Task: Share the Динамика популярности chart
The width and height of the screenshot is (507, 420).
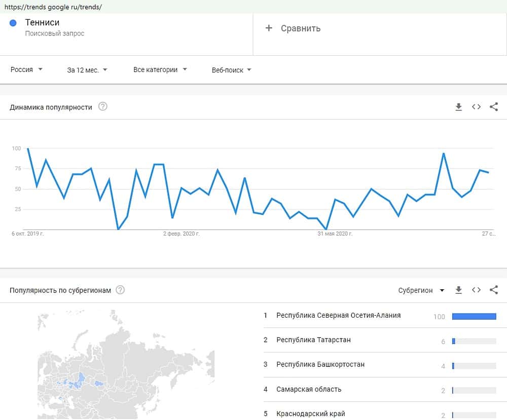Action: click(x=494, y=107)
